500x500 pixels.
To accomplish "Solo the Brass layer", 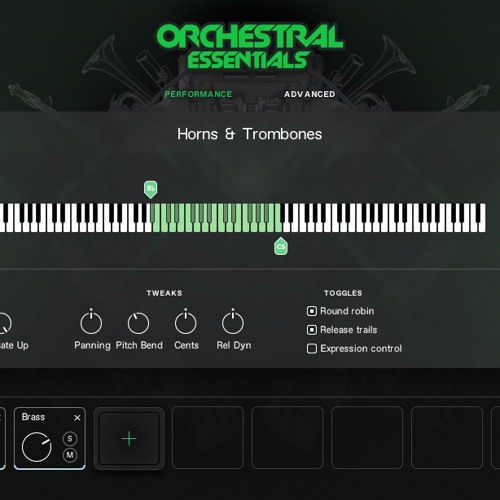I will [x=70, y=439].
